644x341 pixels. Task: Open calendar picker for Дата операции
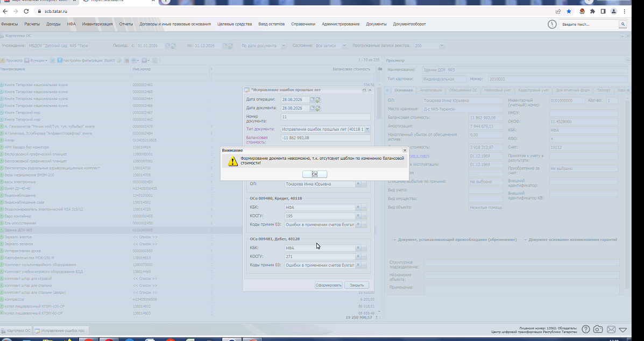313,100
